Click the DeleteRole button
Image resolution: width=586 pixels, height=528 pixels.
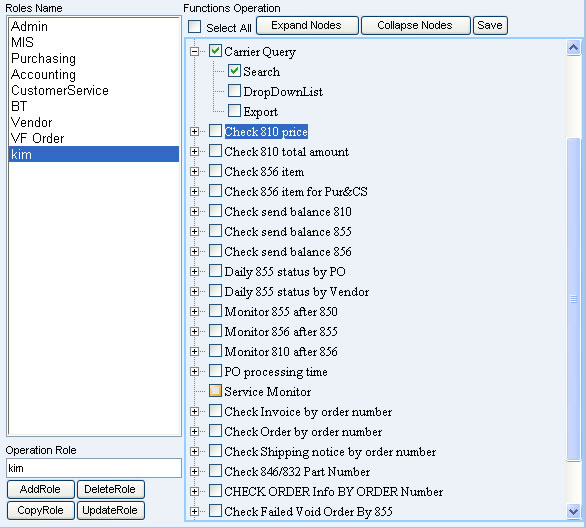click(x=110, y=489)
